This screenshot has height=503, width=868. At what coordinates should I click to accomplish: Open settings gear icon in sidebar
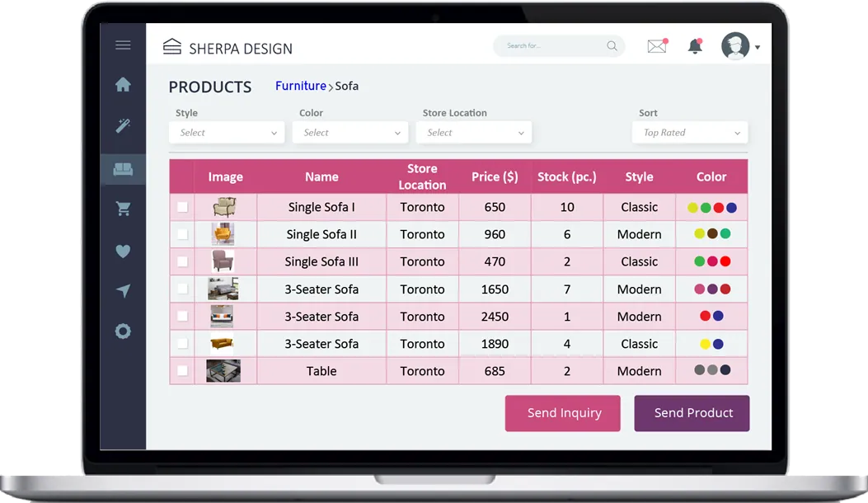[123, 331]
